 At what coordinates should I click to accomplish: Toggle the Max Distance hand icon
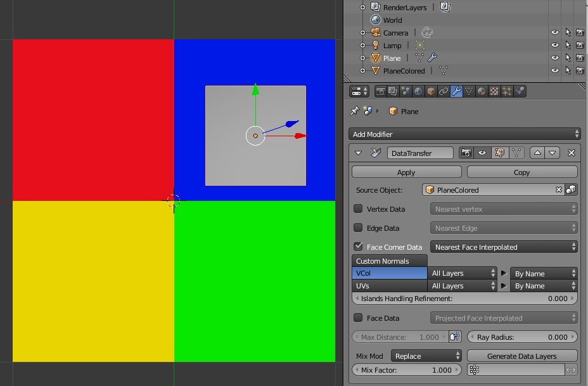(455, 337)
